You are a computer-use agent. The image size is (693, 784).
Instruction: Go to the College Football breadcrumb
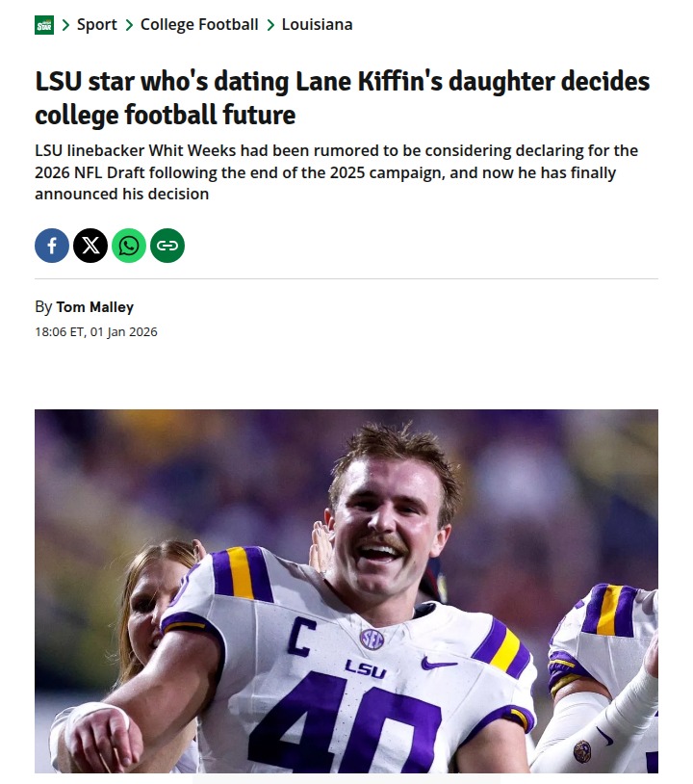tap(199, 25)
